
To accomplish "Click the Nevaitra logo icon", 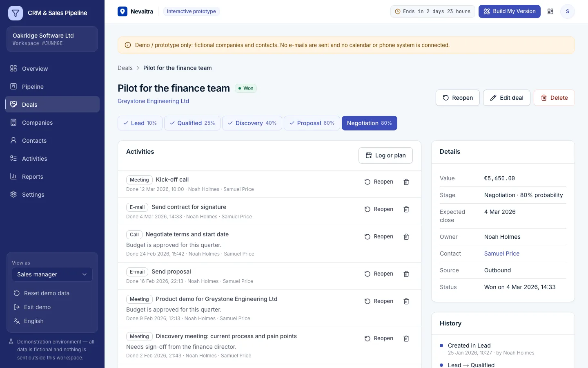I will pos(122,11).
